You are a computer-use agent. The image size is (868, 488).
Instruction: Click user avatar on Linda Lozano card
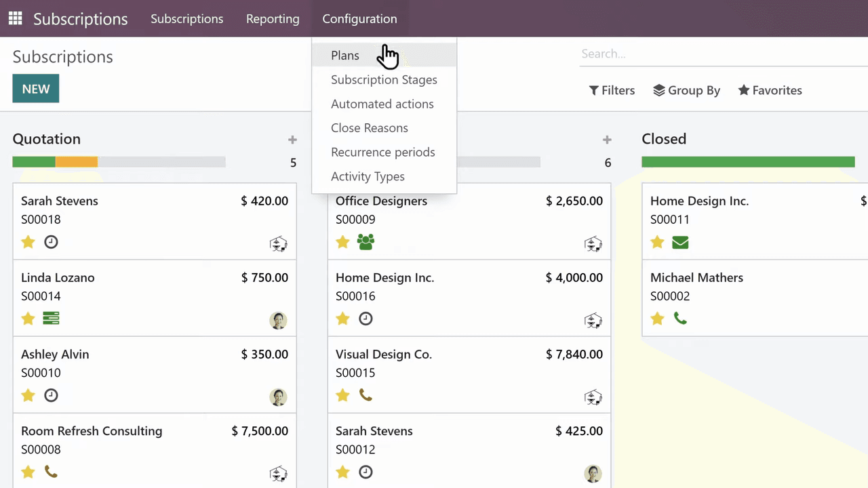click(278, 321)
